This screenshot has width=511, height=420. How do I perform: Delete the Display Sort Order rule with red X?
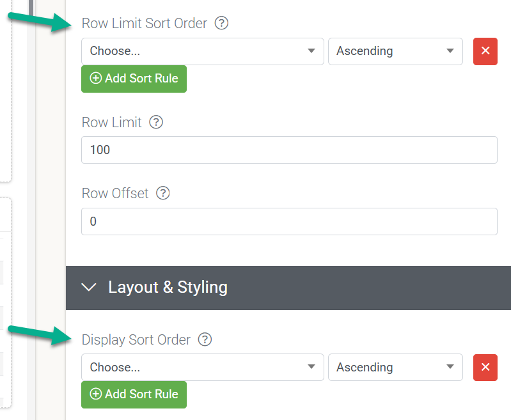click(485, 367)
